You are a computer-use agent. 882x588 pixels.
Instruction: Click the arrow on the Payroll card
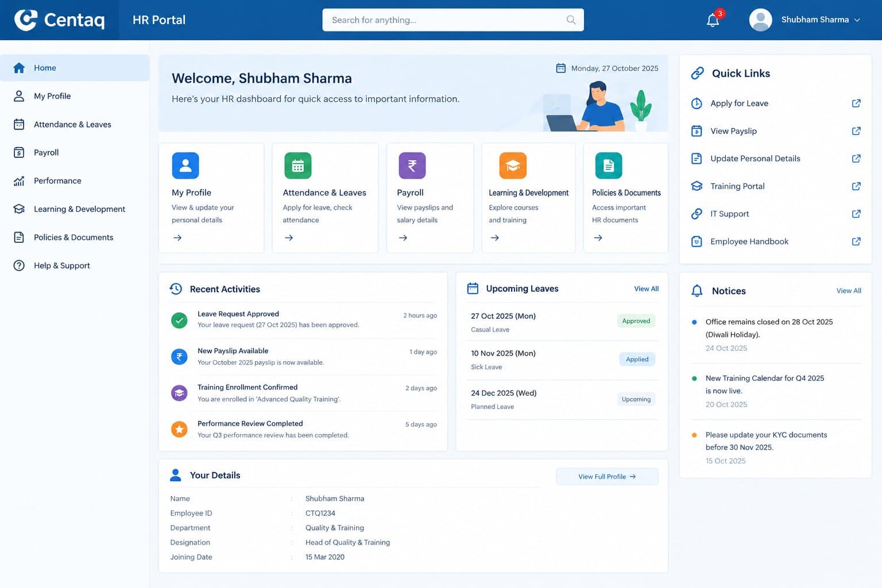[403, 238]
